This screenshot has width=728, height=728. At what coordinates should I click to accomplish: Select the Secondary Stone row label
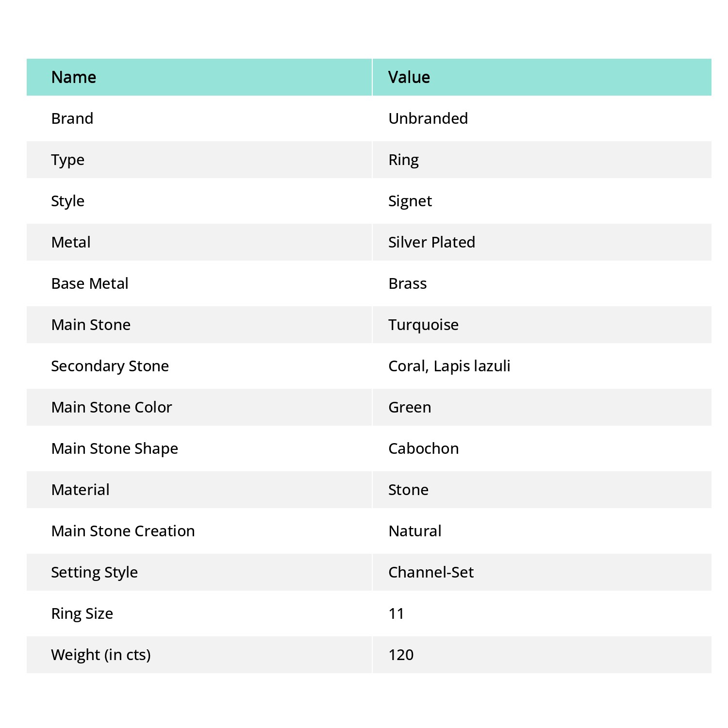click(110, 366)
